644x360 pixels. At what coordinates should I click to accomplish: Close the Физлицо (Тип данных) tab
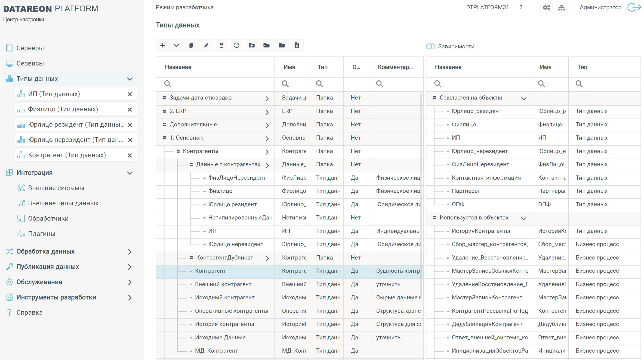coord(130,110)
